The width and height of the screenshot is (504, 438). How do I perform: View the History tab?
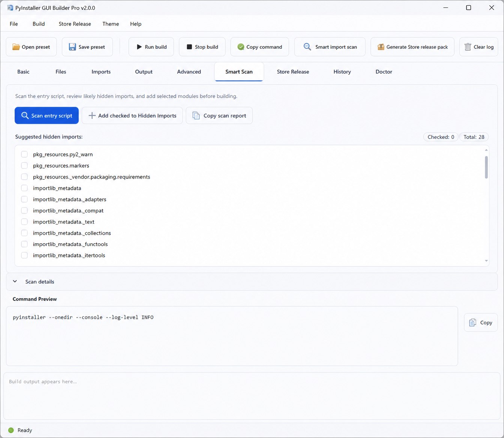point(342,72)
